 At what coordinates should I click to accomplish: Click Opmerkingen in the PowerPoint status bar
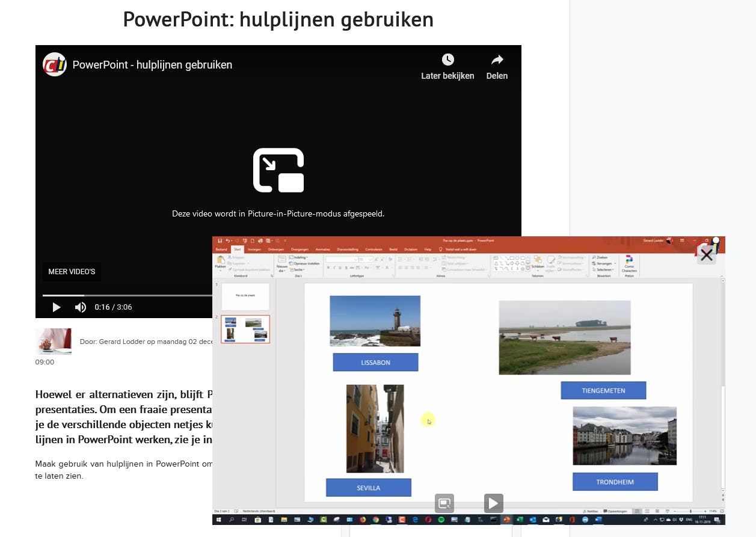615,511
